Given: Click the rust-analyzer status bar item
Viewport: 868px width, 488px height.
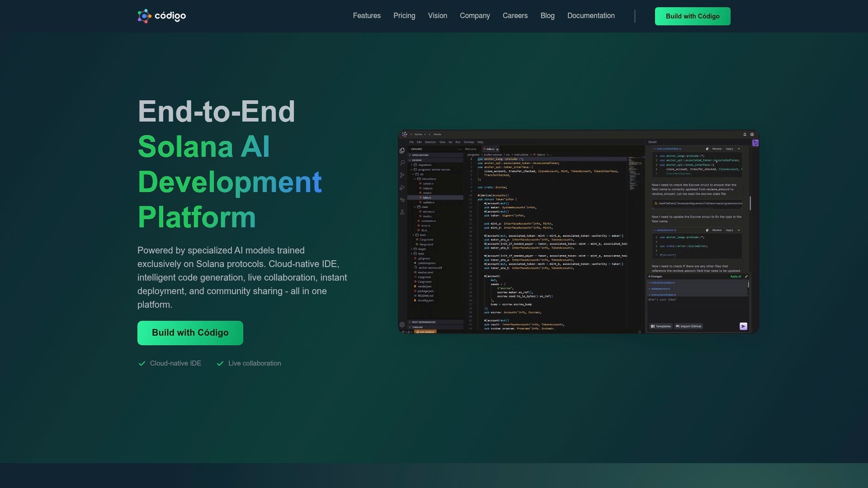Looking at the screenshot, I should click(x=425, y=332).
